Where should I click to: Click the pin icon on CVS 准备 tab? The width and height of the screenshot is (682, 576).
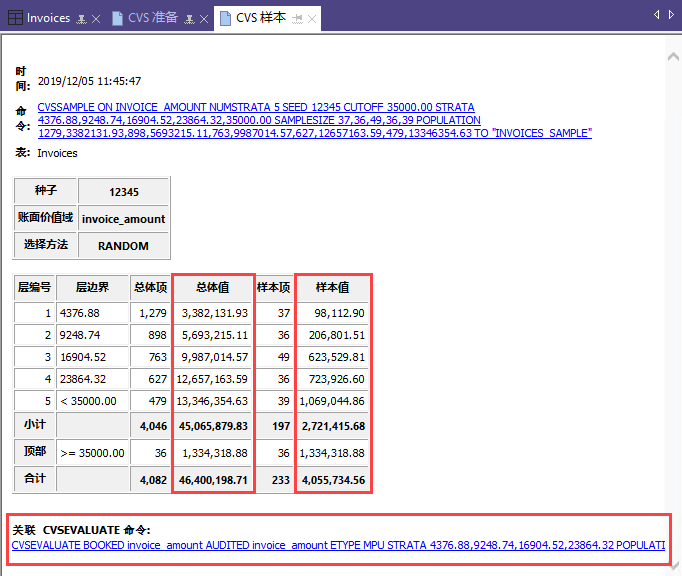190,19
